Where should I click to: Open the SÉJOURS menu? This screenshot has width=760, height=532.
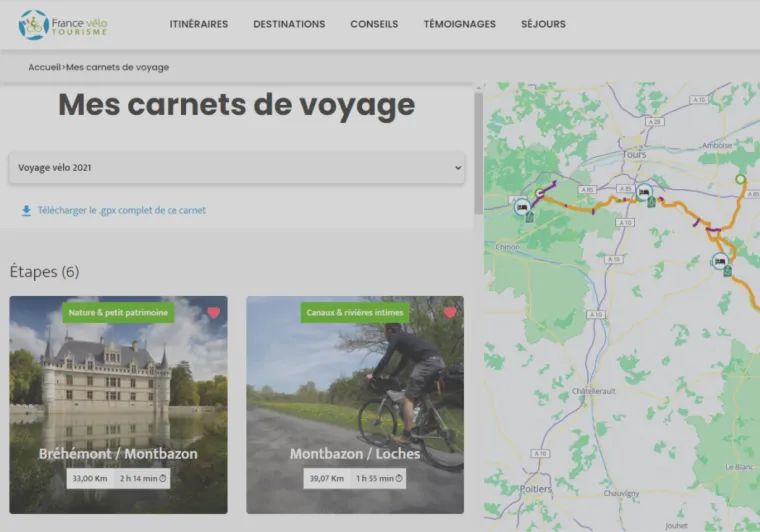pyautogui.click(x=543, y=24)
